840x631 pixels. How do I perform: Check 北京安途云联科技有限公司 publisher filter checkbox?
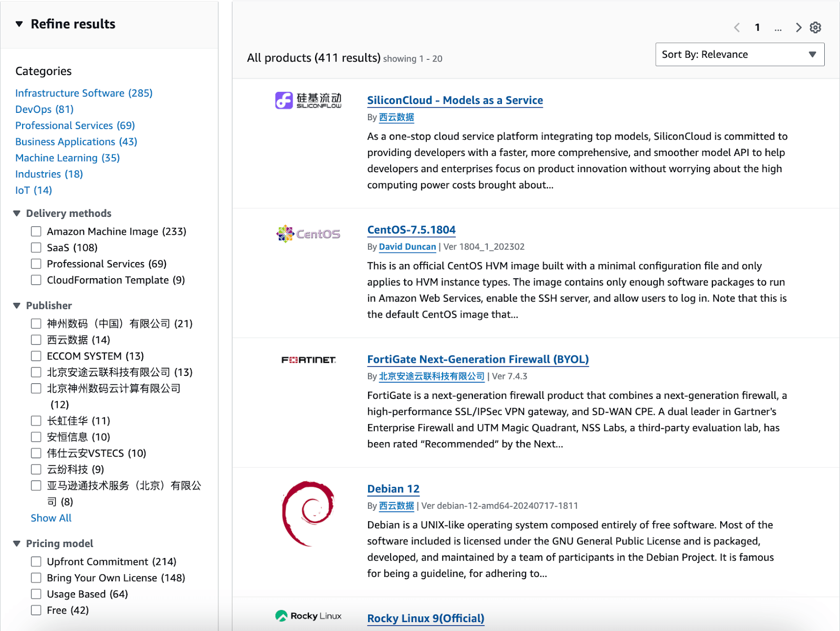coord(36,372)
